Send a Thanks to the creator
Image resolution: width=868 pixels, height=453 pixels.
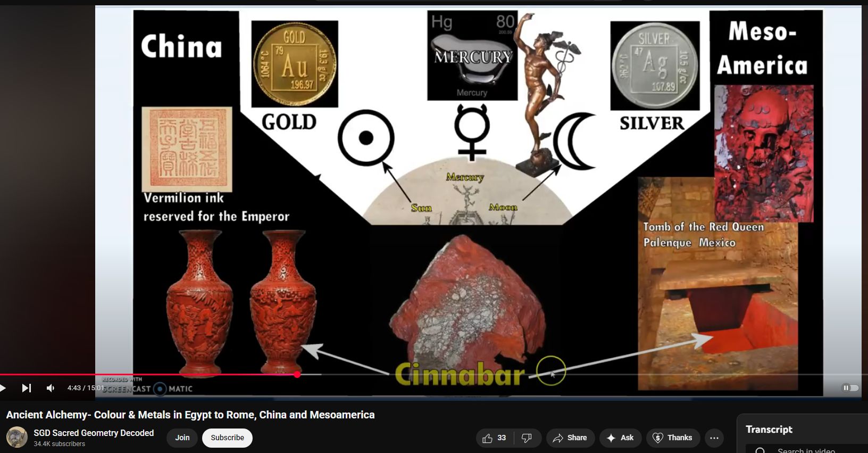tap(672, 438)
